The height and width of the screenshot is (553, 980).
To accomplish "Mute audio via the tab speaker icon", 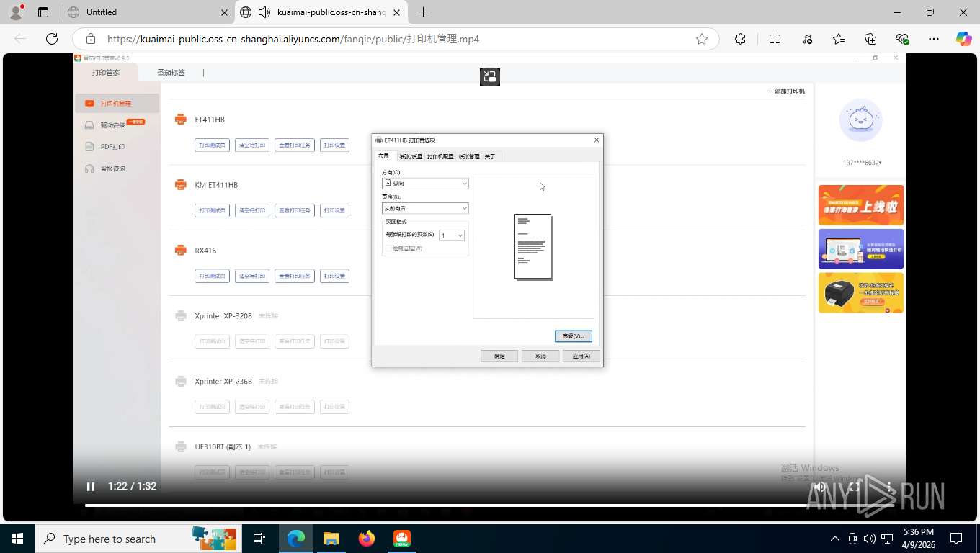I will coord(264,12).
